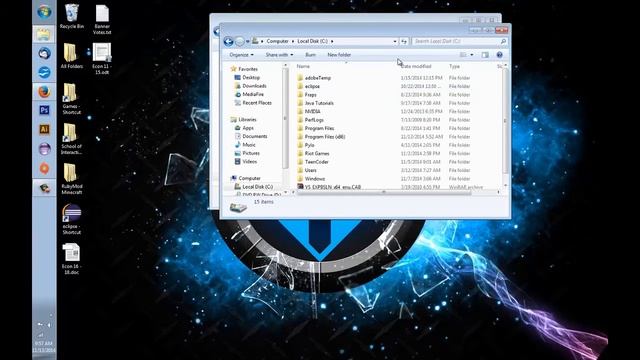Image resolution: width=640 pixels, height=360 pixels.
Task: Select Libraries in the navigation pane
Action: point(247,120)
